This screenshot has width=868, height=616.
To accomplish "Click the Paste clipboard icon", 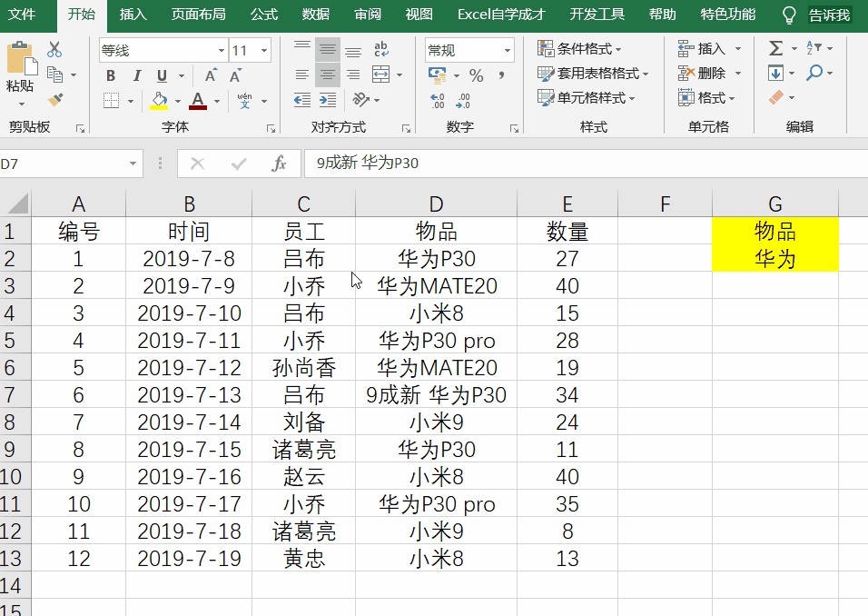I will click(x=22, y=58).
